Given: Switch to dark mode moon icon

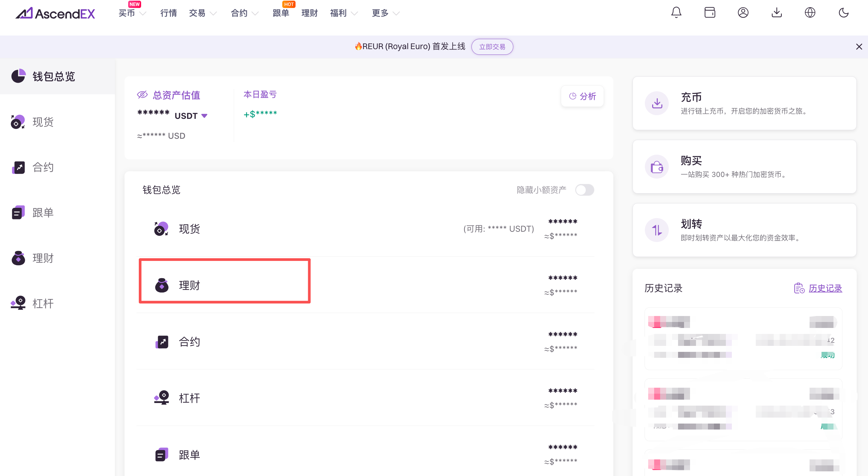Looking at the screenshot, I should [x=843, y=13].
